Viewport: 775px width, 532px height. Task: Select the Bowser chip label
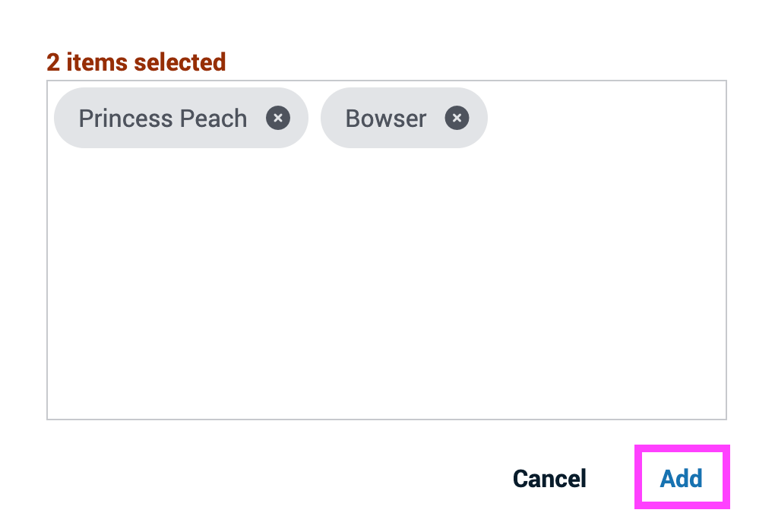385,119
